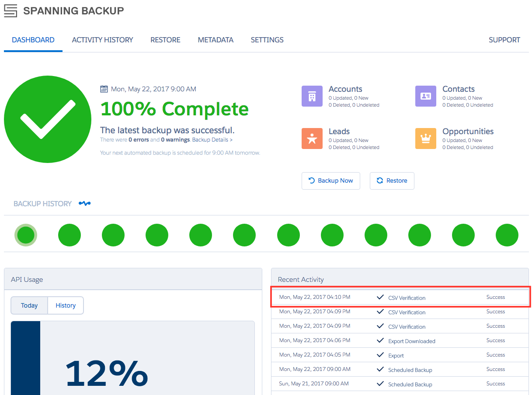The image size is (532, 395).
Task: Click the Export Downloaded activity label
Action: click(x=412, y=341)
